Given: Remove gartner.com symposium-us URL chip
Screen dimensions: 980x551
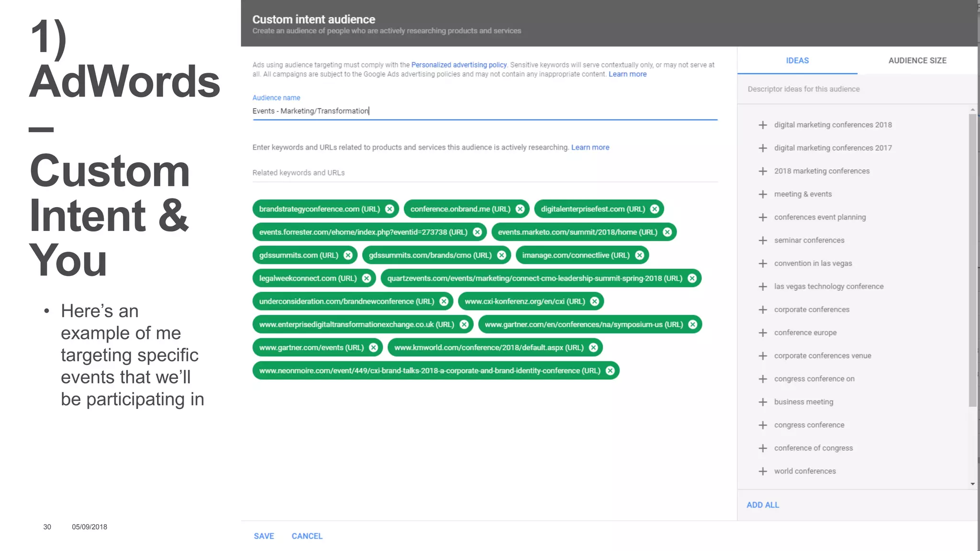Looking at the screenshot, I should coord(692,324).
